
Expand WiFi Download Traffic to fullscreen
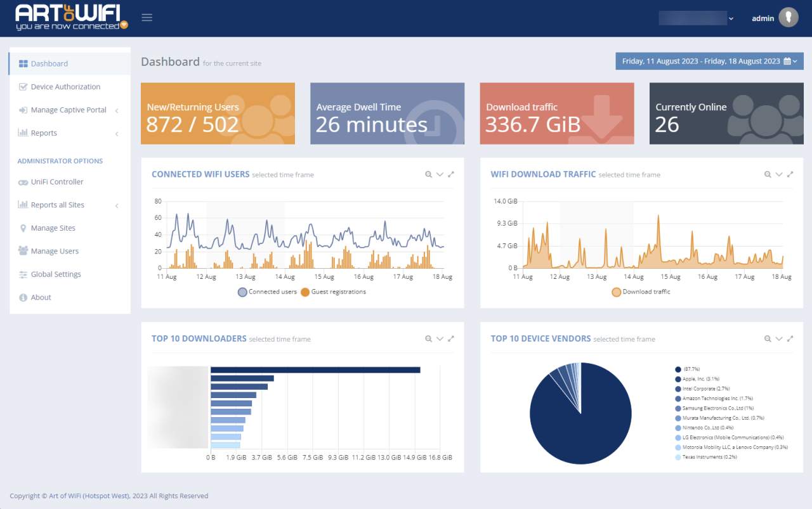pyautogui.click(x=790, y=174)
